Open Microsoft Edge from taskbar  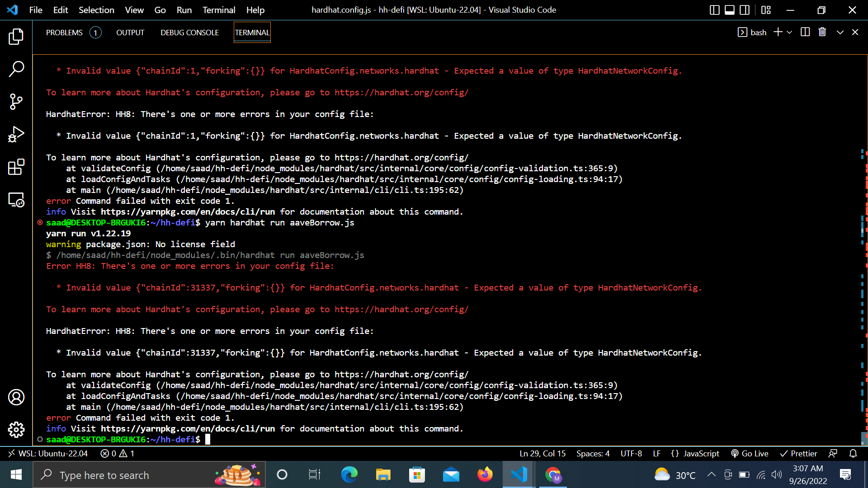click(x=349, y=474)
